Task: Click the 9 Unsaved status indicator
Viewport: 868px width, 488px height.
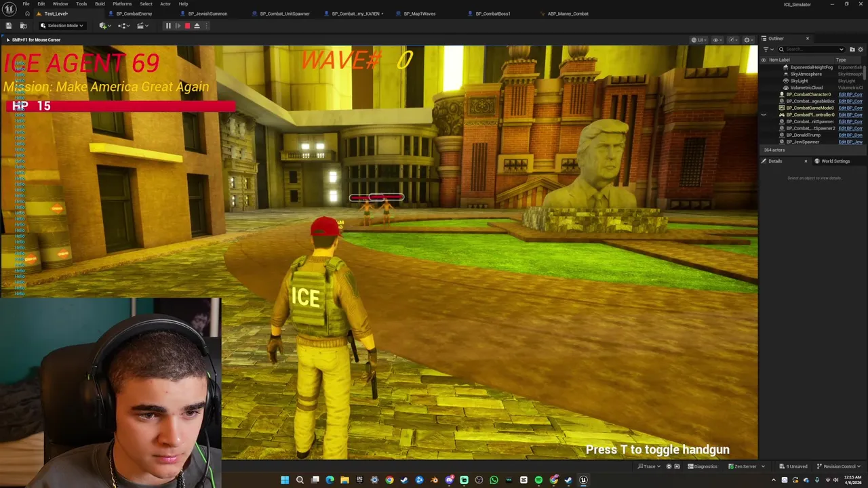Action: pos(793,466)
